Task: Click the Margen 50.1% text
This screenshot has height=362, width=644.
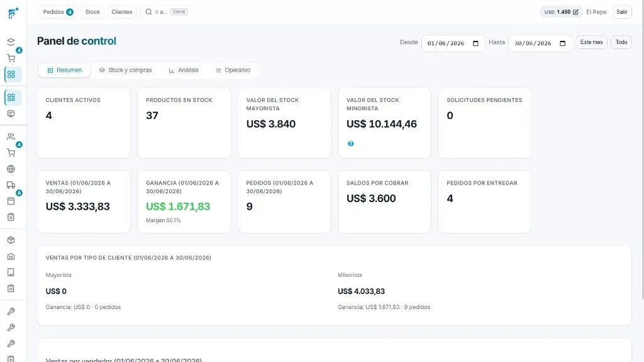Action: coord(164,220)
